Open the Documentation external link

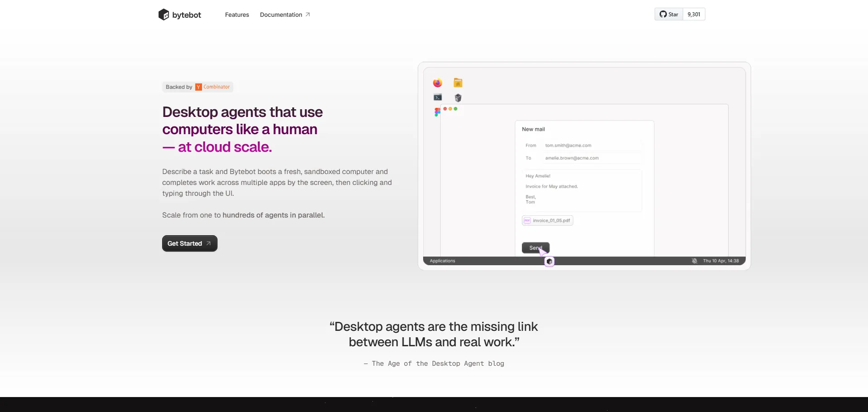[x=285, y=15]
